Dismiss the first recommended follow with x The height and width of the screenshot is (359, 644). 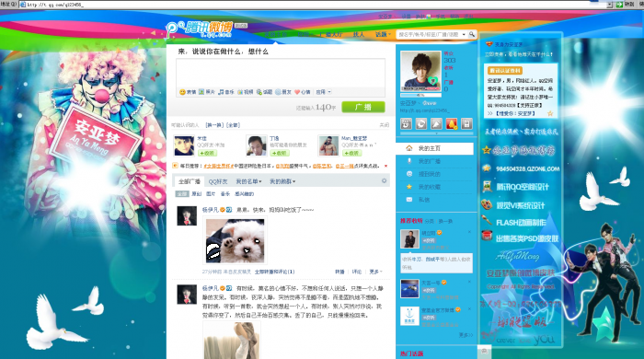pyautogui.click(x=469, y=232)
